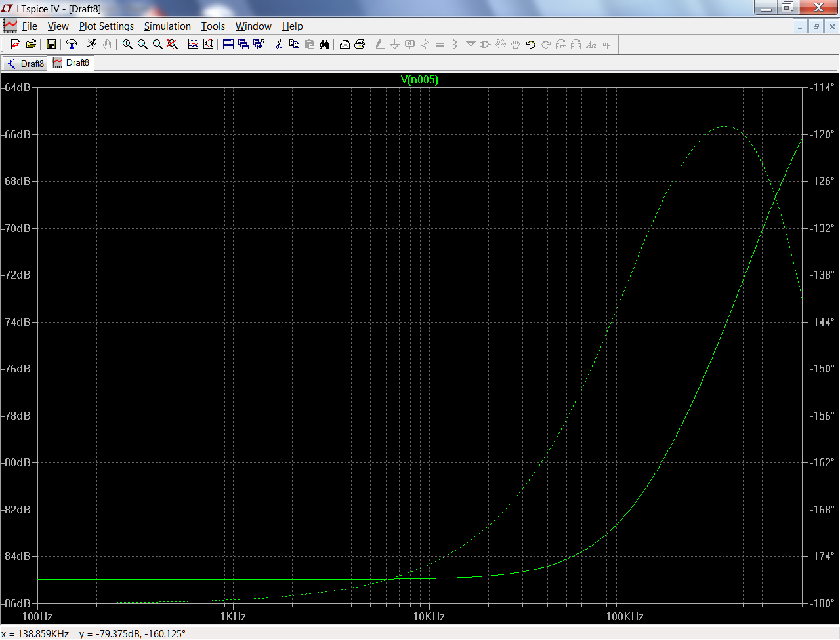Click the Print Setup icon
840x640 pixels.
click(345, 44)
